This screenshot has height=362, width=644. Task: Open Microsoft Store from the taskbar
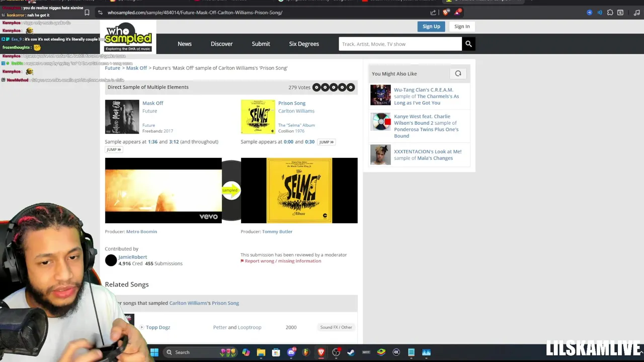(x=276, y=352)
